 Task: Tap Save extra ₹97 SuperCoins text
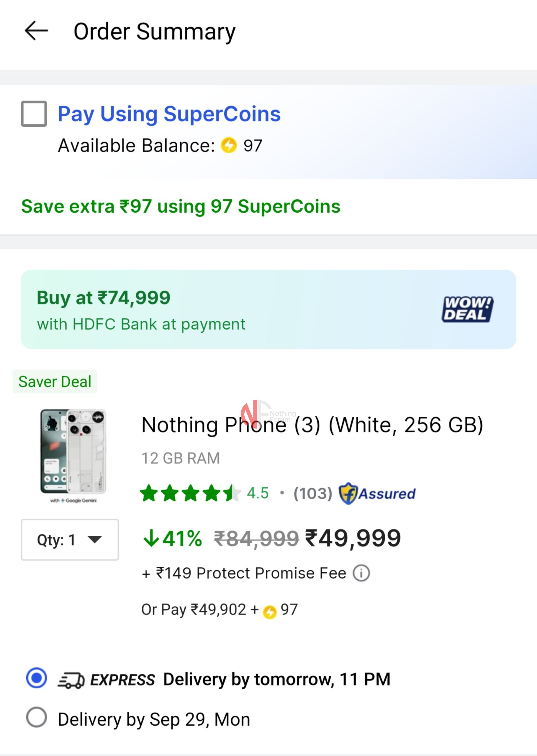point(181,206)
